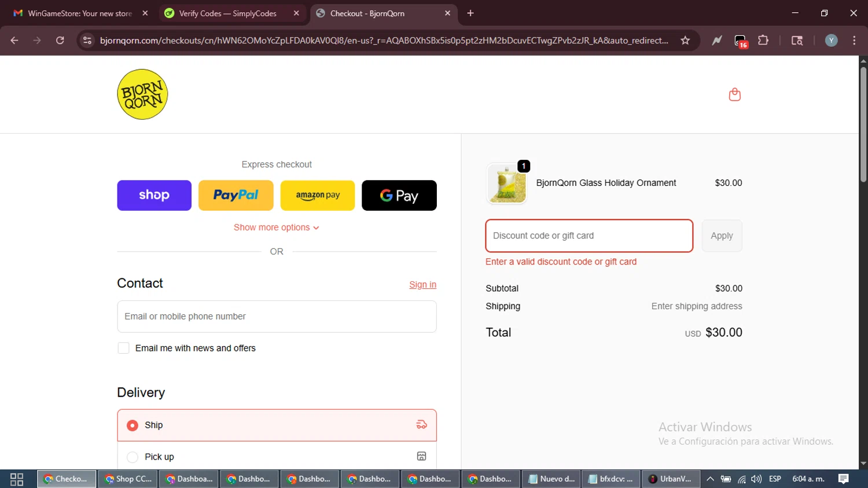Pay with the PayPal button
868x488 pixels.
[x=236, y=195]
